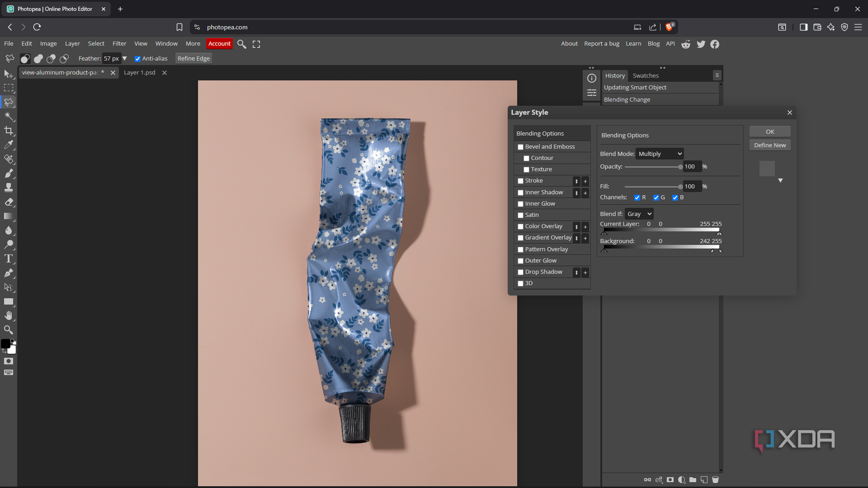
Task: Select the Clone Stamp tool
Action: pyautogui.click(x=9, y=188)
